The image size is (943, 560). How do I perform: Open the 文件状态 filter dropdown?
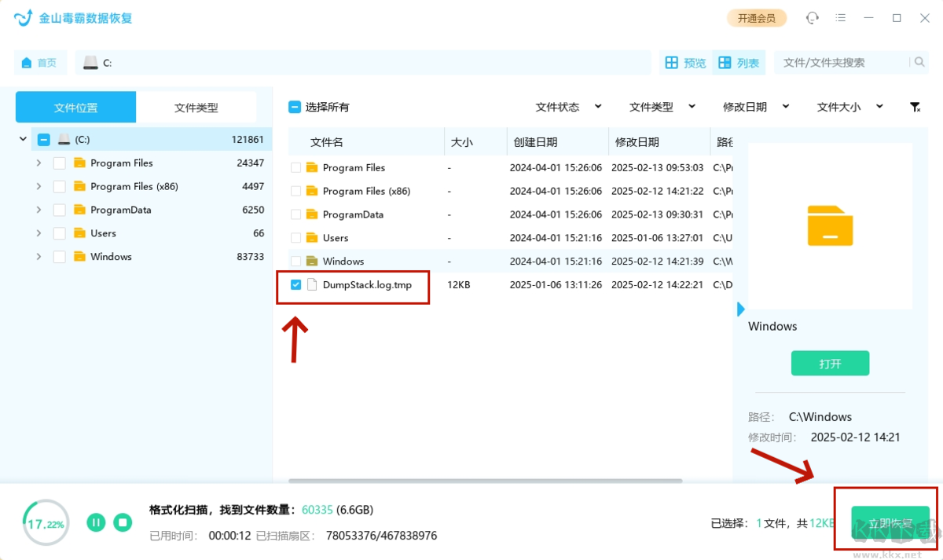[x=567, y=107]
